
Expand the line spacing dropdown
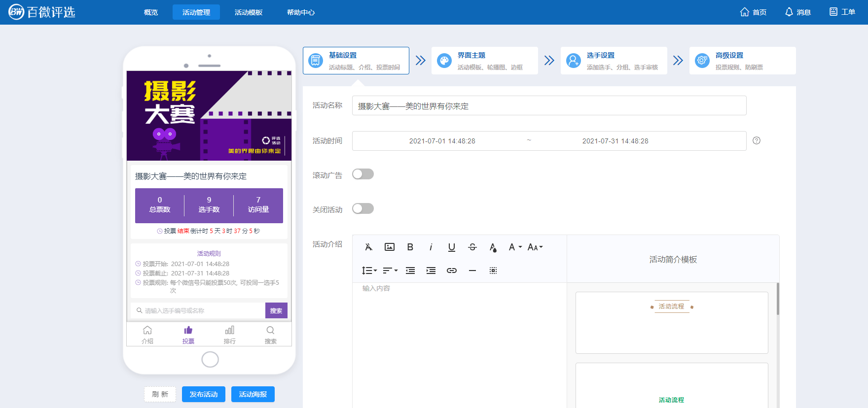(369, 271)
